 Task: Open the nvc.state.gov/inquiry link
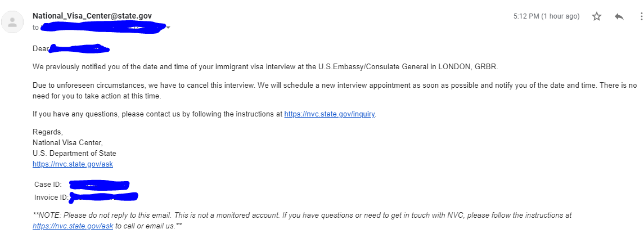tap(330, 114)
